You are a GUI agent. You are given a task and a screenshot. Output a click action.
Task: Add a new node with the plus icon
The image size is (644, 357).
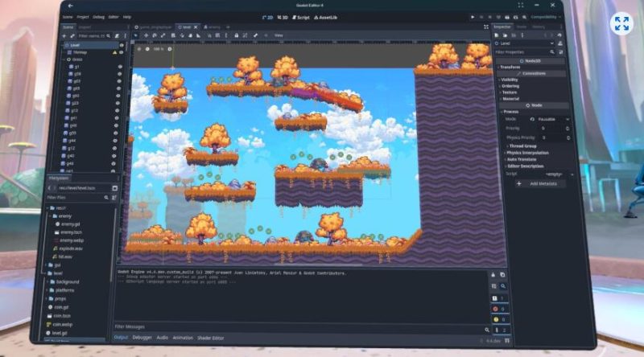click(x=64, y=36)
